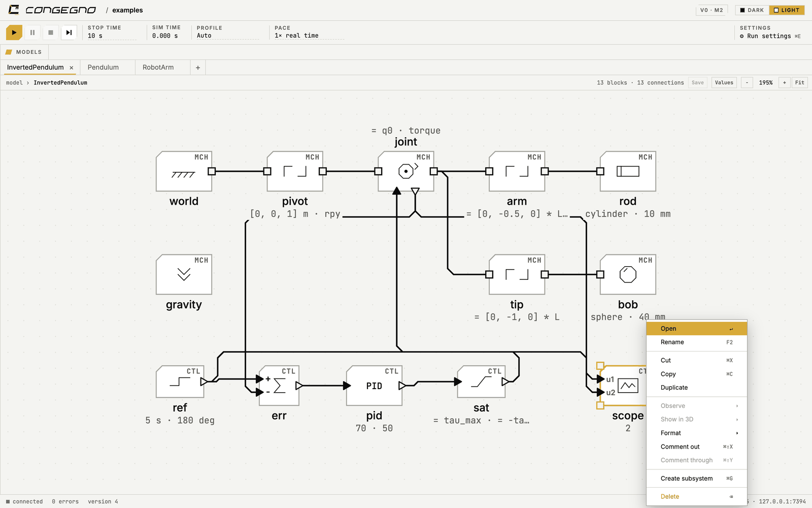Toggle the Values display
The image size is (812, 508).
pos(724,83)
